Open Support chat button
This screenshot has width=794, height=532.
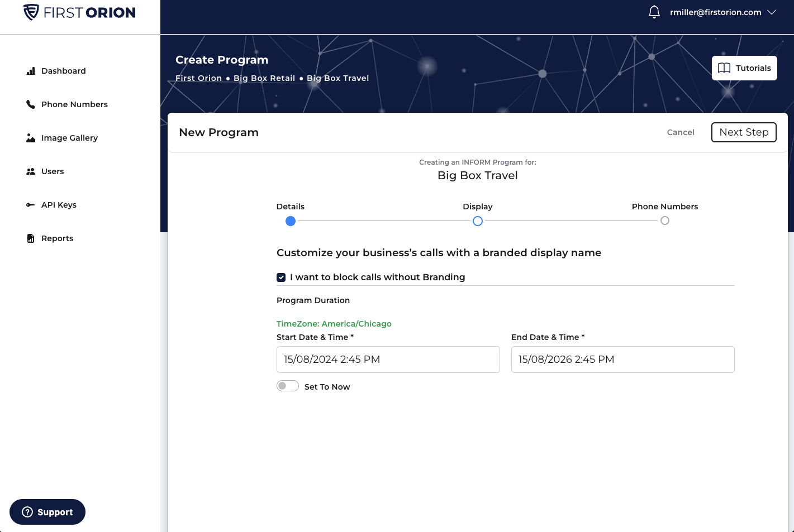click(x=47, y=512)
